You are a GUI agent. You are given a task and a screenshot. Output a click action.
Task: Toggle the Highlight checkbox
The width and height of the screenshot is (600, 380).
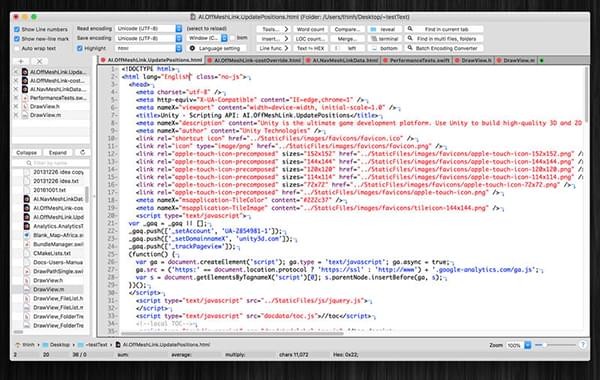tap(80, 48)
